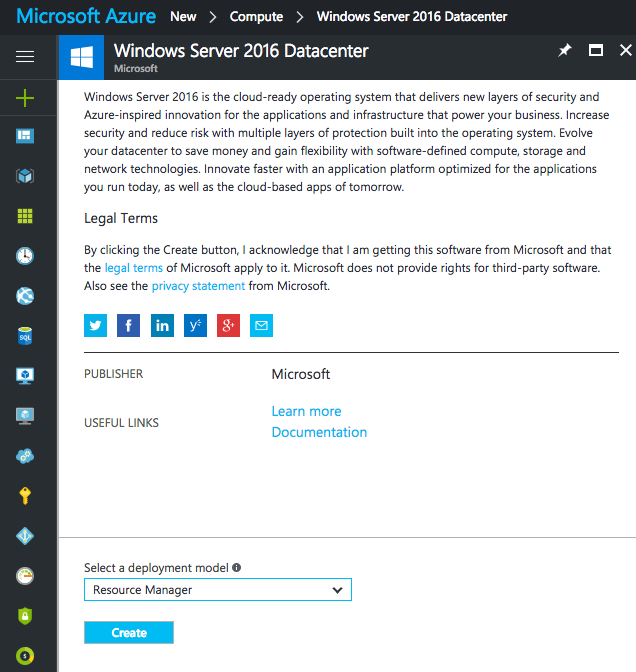Image resolution: width=636 pixels, height=672 pixels.
Task: Open the green billing circle icon
Action: point(25,656)
